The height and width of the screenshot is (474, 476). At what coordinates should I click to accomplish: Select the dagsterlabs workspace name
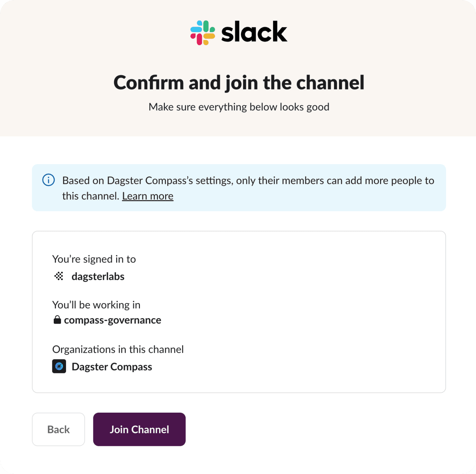tap(98, 276)
